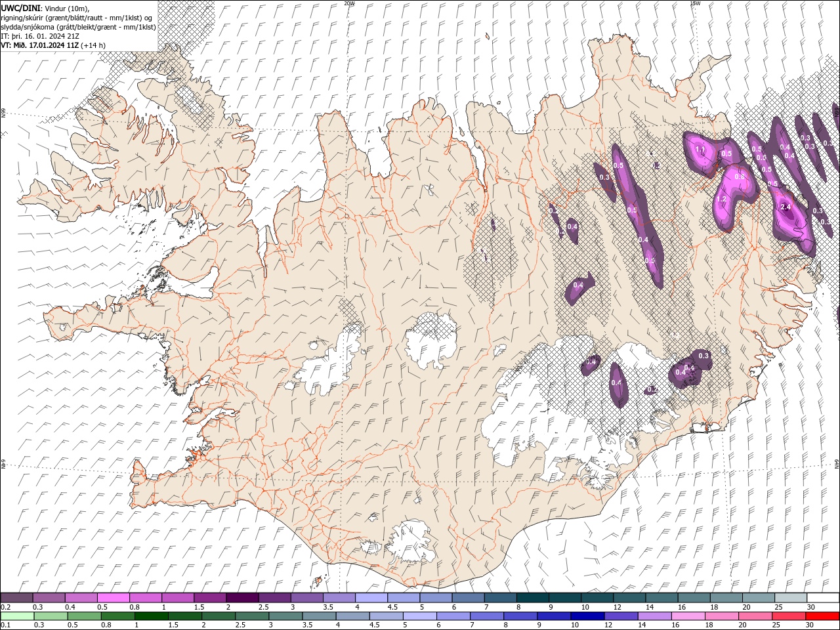The image size is (840, 630).
Task: Click the "1.1" snowfall value on the map
Action: pyautogui.click(x=700, y=150)
